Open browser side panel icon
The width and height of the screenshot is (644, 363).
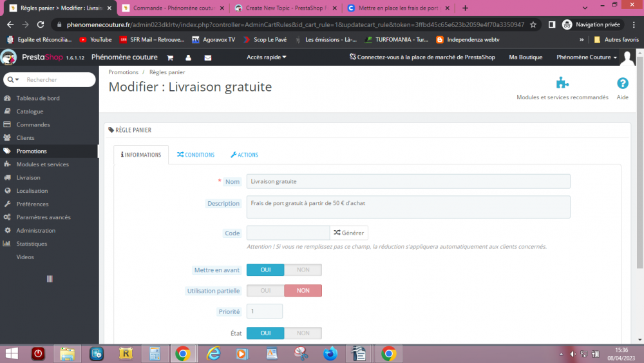pyautogui.click(x=552, y=25)
